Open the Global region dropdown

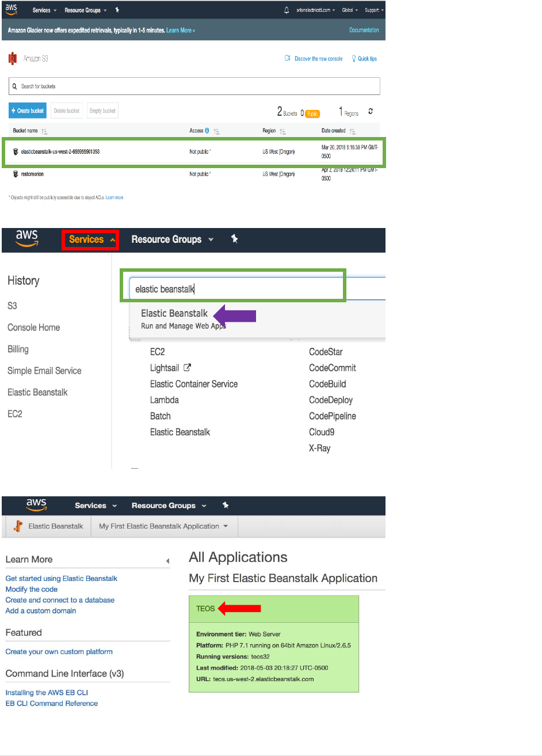tap(350, 10)
